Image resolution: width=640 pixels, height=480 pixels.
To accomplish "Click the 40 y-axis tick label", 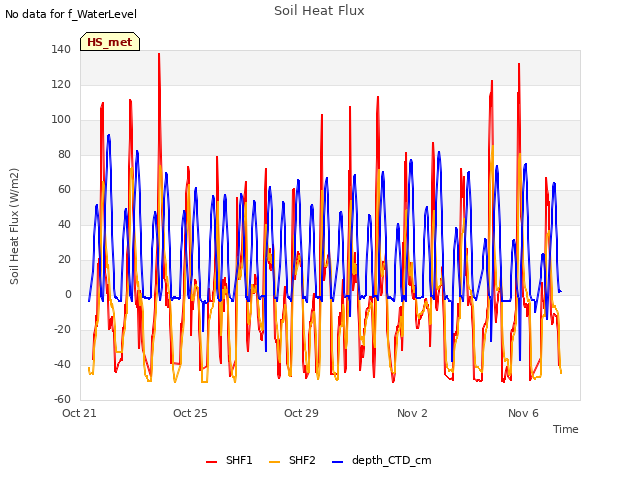I will click(x=64, y=224).
